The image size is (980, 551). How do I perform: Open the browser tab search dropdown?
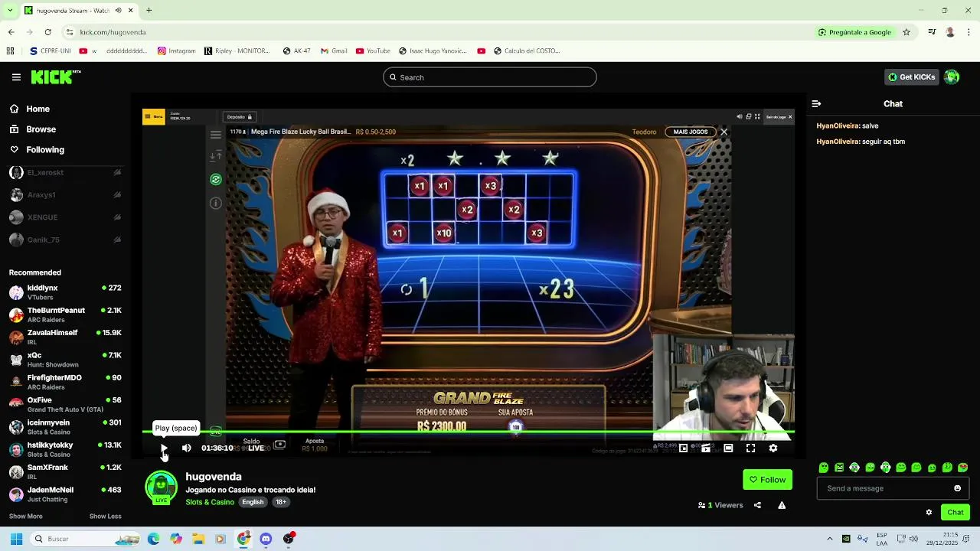pyautogui.click(x=10, y=11)
